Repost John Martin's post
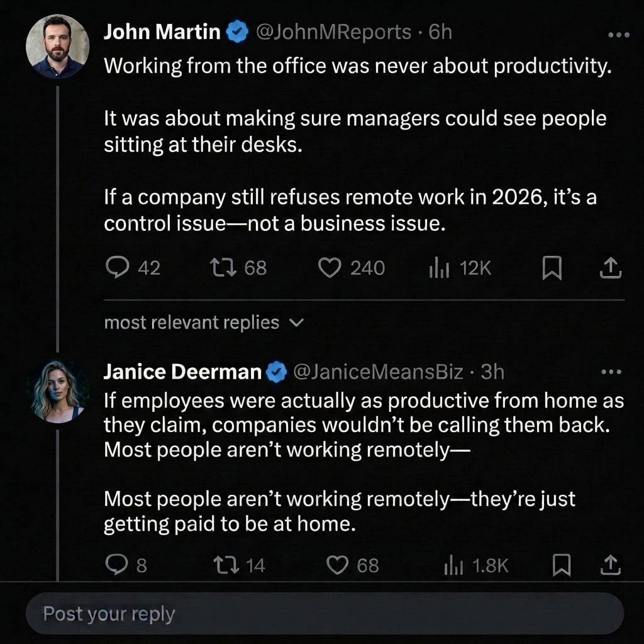This screenshot has height=644, width=644. point(238,267)
